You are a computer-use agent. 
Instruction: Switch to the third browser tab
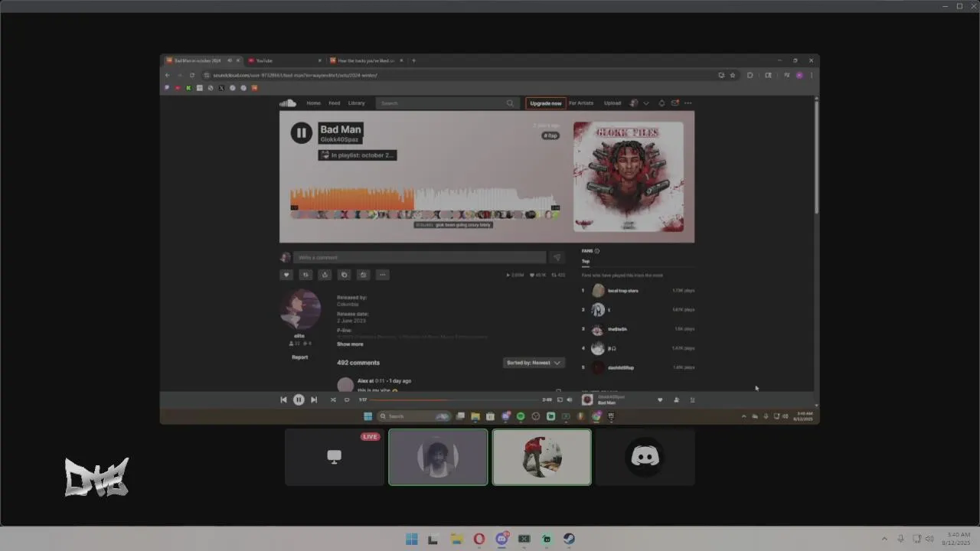(366, 60)
